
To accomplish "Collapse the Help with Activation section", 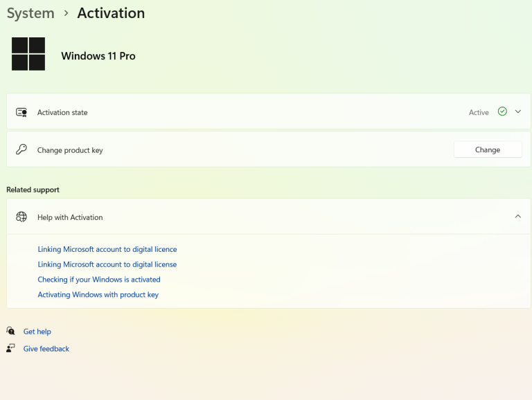I will click(518, 217).
